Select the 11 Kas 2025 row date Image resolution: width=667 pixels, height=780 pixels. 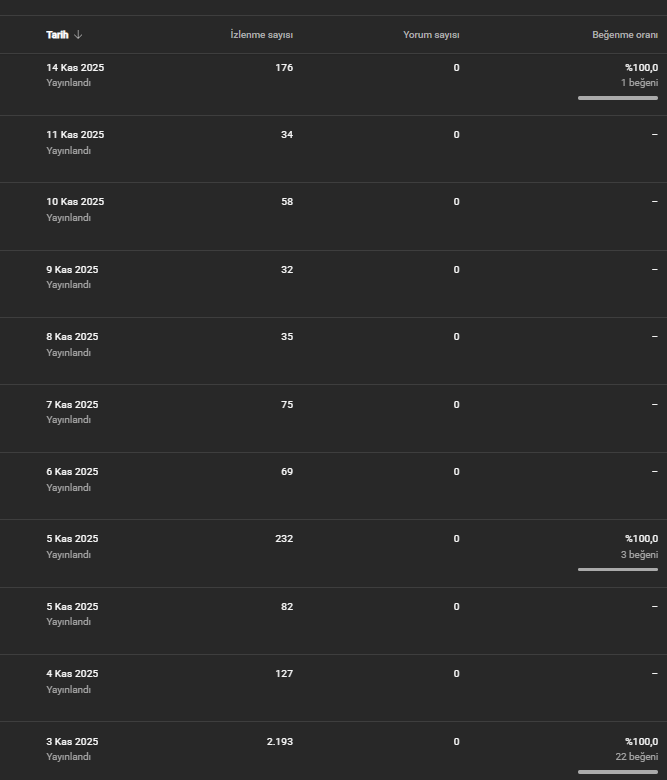click(x=75, y=135)
